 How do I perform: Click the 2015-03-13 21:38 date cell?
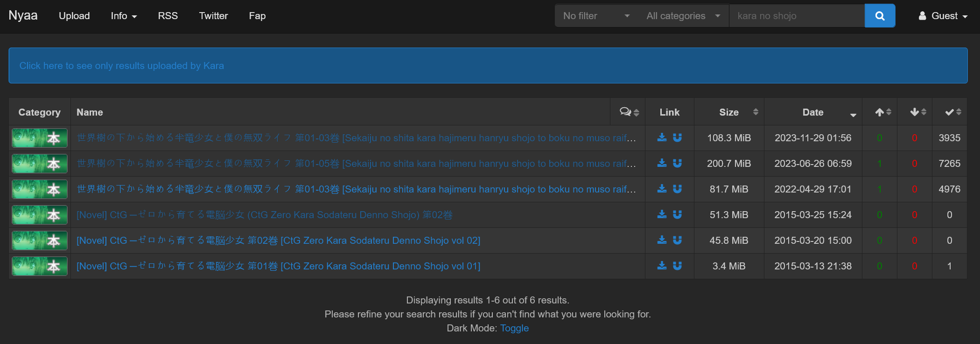click(x=813, y=266)
